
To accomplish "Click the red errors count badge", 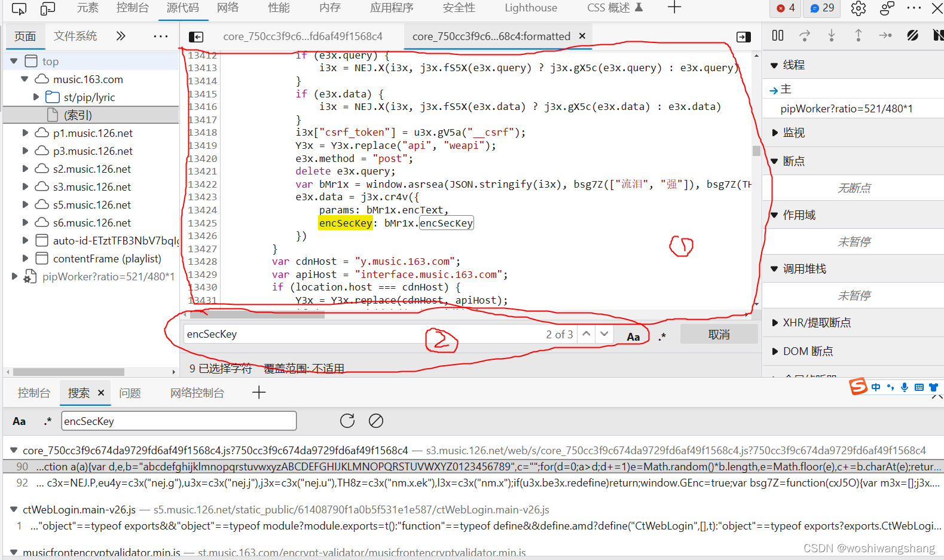I will pos(786,8).
